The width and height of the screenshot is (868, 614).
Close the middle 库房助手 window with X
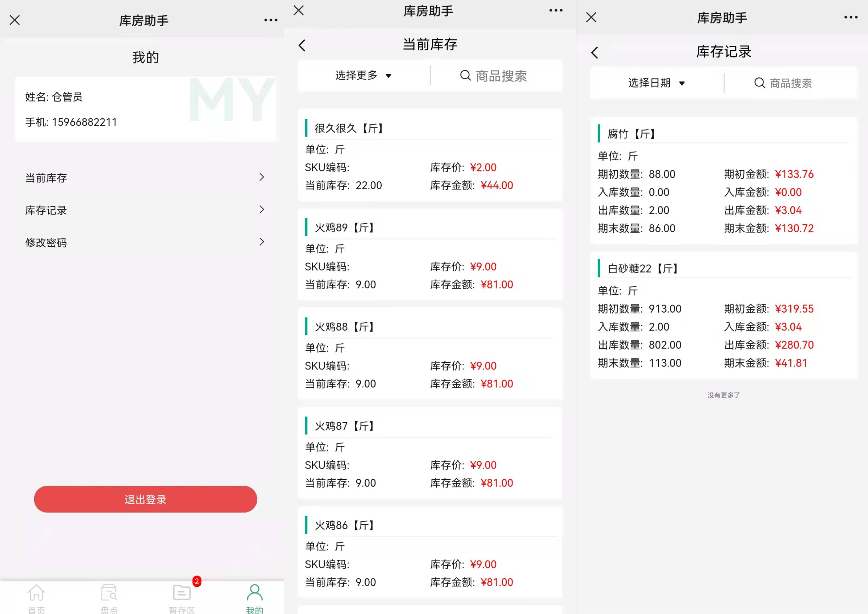[x=299, y=11]
